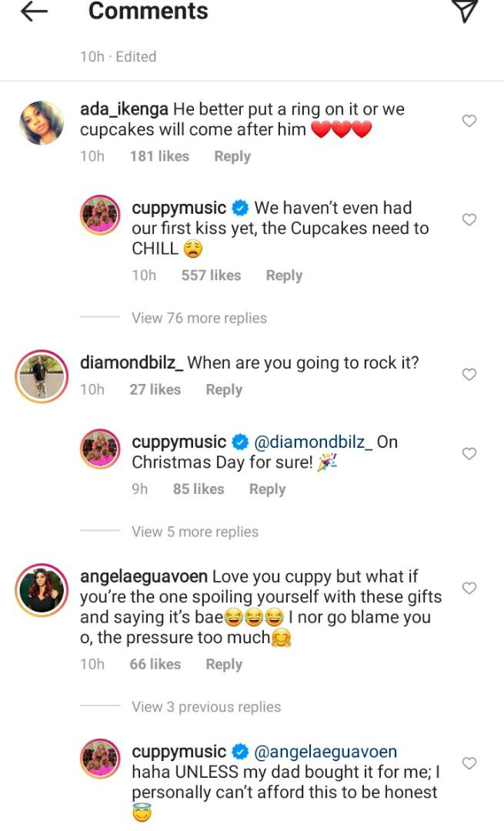
Task: Like ada_ikenga's comment with the heart
Action: (469, 121)
